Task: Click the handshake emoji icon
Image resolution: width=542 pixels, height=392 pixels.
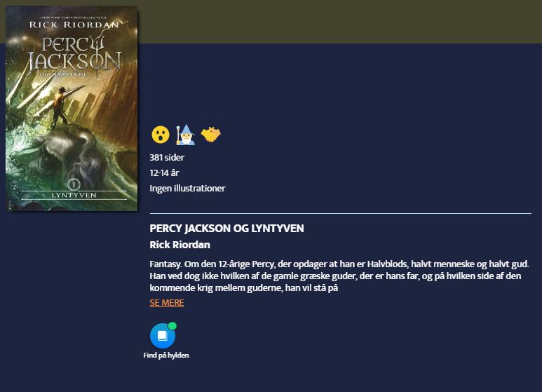Action: click(x=210, y=135)
